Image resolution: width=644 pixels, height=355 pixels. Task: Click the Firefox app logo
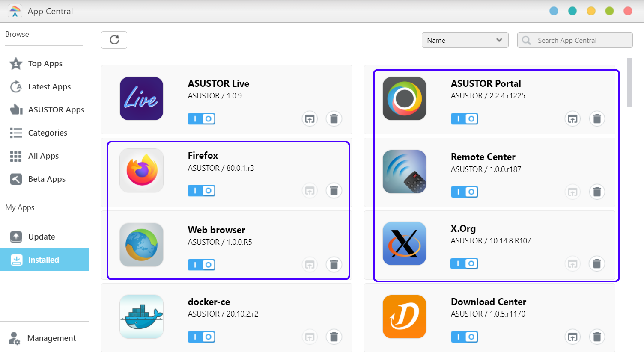(x=141, y=170)
